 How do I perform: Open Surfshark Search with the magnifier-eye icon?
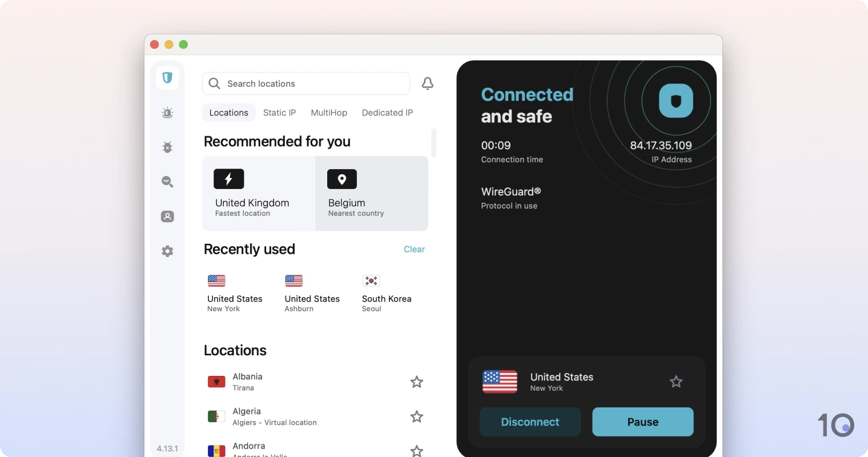click(x=167, y=182)
